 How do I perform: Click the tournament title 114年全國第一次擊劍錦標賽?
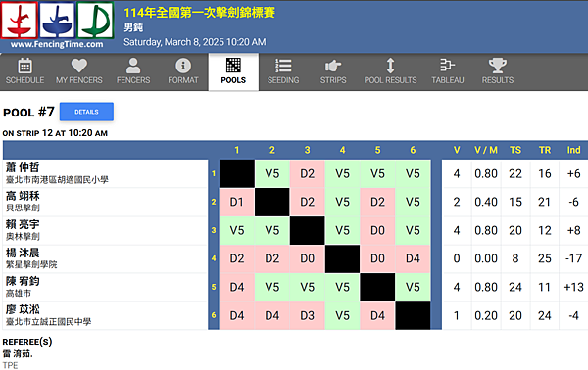pyautogui.click(x=200, y=13)
